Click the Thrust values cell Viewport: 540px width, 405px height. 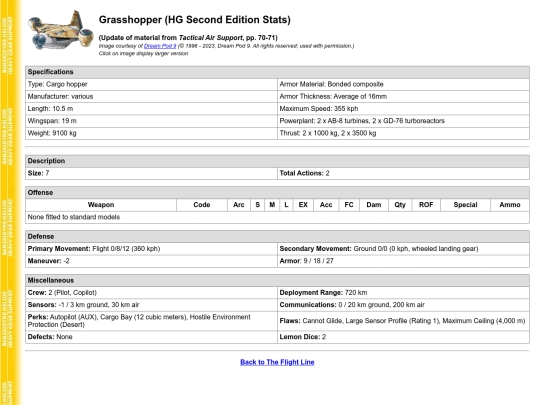point(403,133)
